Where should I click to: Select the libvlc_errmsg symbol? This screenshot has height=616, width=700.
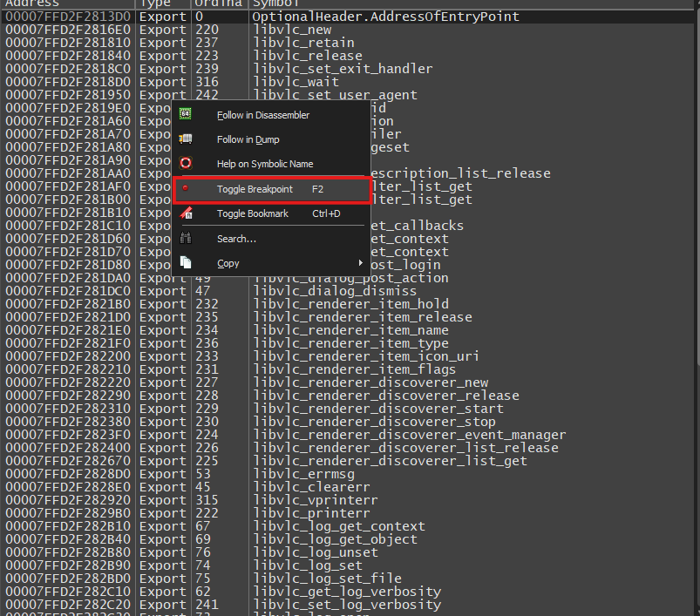[x=303, y=474]
